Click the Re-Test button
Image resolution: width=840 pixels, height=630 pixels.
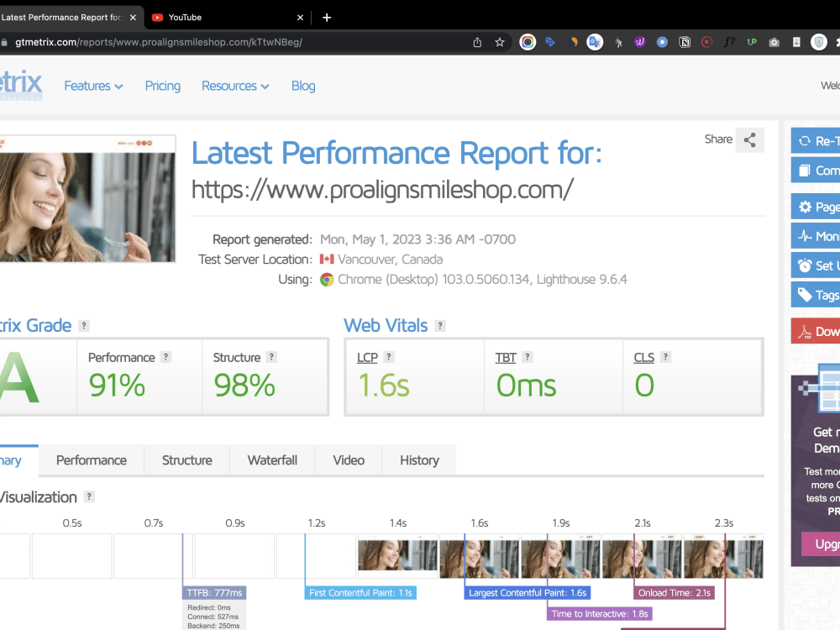click(x=816, y=141)
